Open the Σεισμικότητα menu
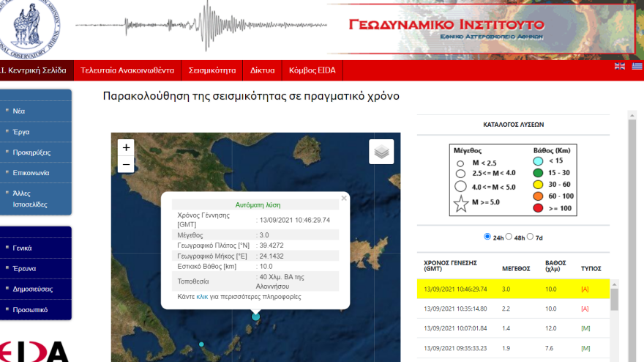 (x=212, y=70)
